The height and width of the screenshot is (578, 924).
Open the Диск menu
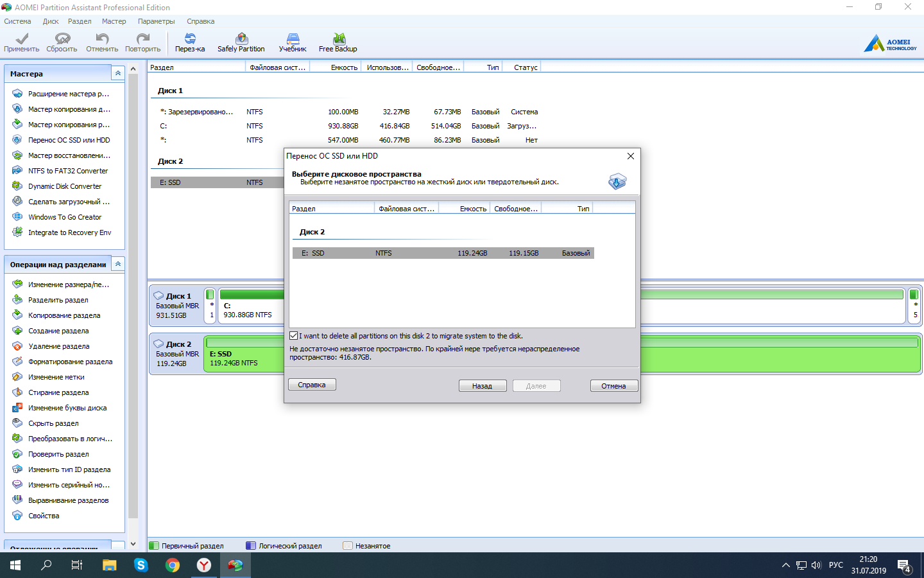pyautogui.click(x=51, y=21)
